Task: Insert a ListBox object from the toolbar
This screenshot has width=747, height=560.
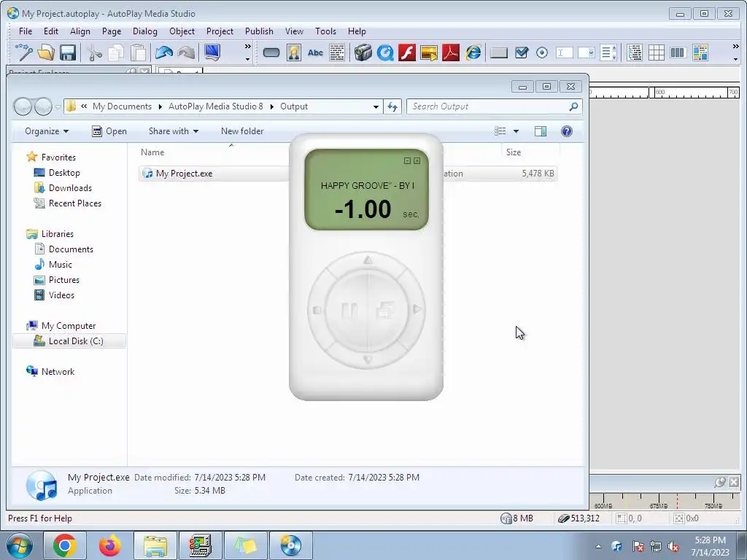Action: [608, 52]
